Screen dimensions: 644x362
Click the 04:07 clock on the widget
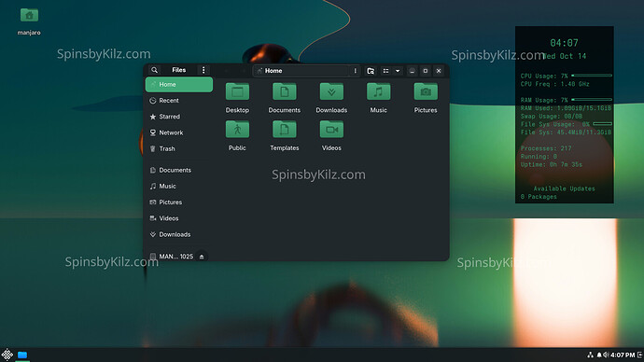tap(564, 43)
